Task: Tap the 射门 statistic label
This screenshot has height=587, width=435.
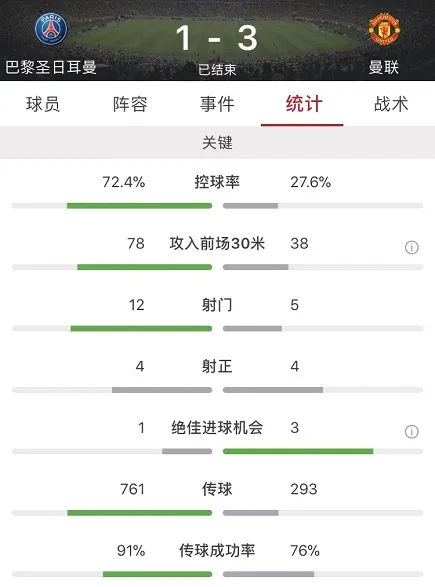Action: 217,305
